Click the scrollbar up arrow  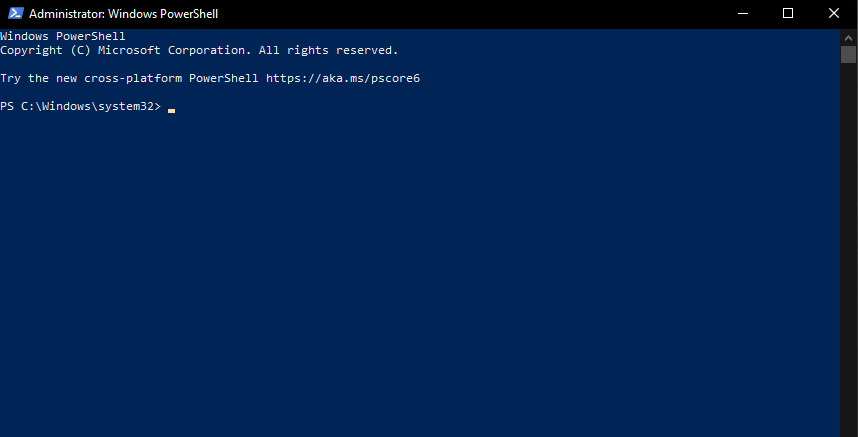click(x=849, y=36)
